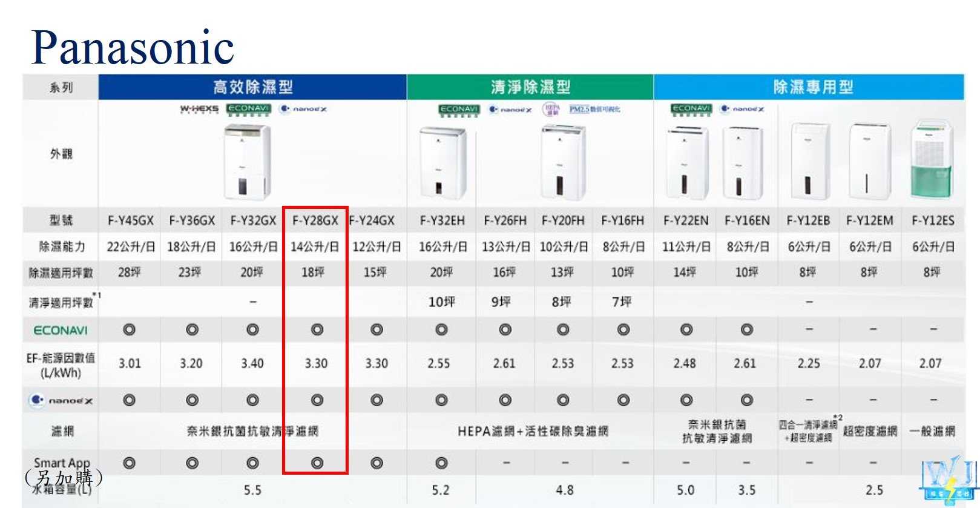Click the 5.5 tank capacity value
Viewport: 980px width, 508px height.
coord(252,490)
